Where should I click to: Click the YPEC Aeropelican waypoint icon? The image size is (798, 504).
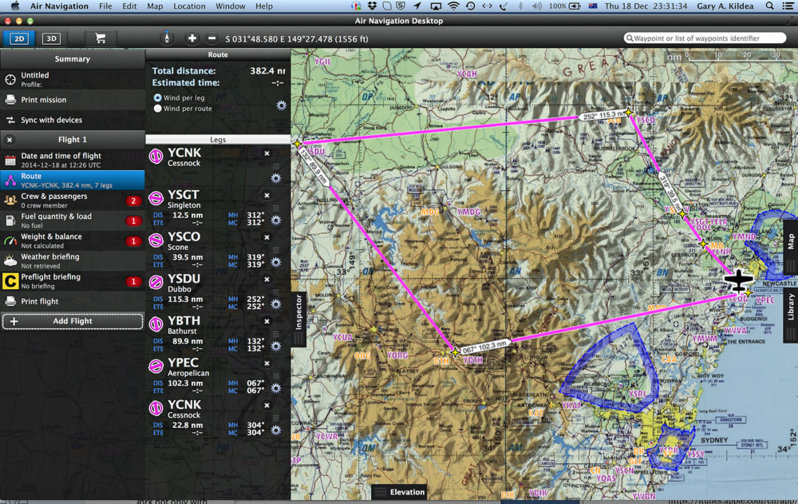[x=156, y=366]
